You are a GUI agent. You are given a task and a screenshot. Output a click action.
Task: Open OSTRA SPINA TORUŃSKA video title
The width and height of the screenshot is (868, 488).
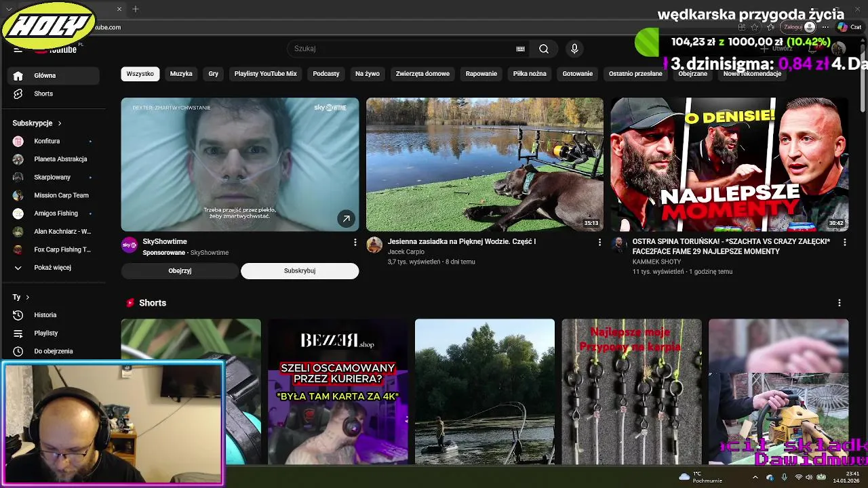[x=731, y=247]
